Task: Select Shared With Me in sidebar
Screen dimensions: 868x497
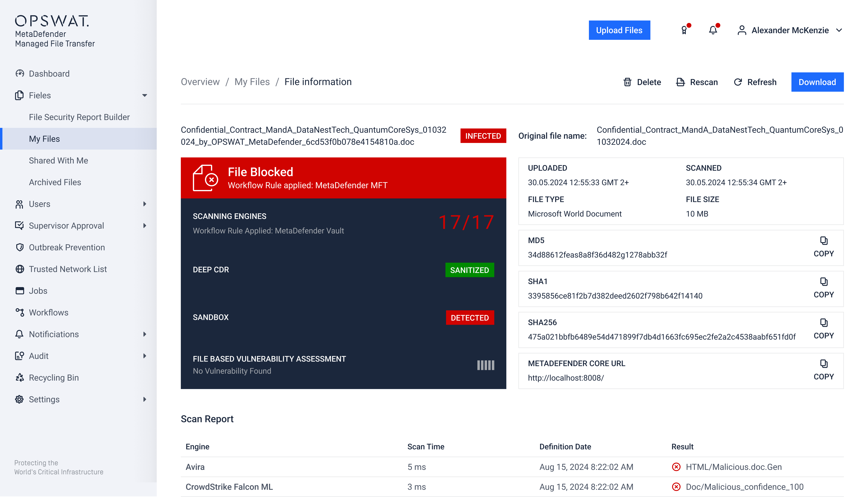Action: tap(58, 160)
